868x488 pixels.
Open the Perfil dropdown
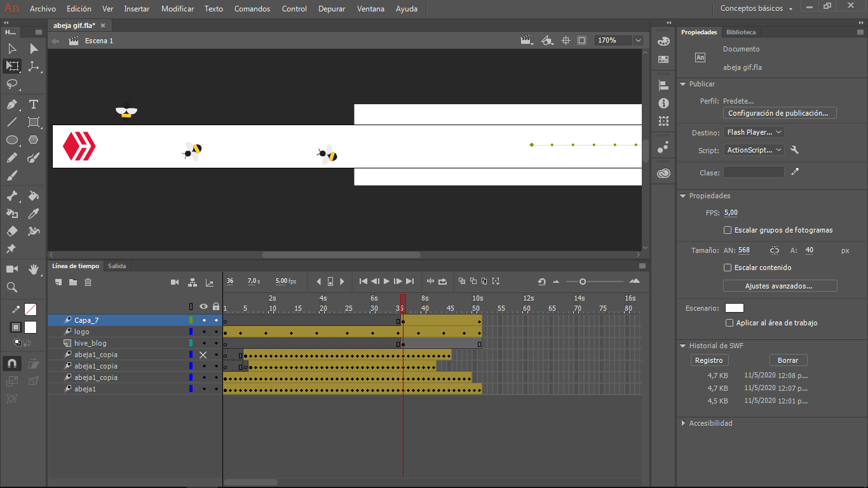click(x=738, y=101)
